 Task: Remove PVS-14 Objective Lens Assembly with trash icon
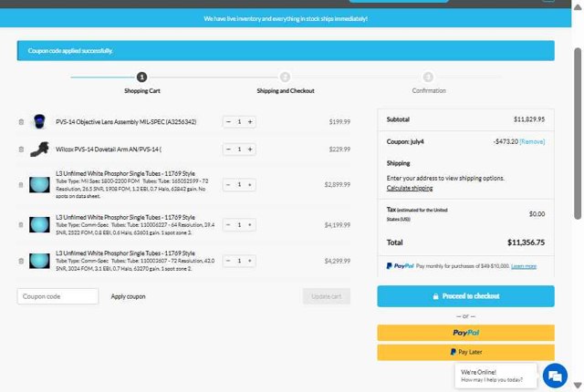coord(21,122)
